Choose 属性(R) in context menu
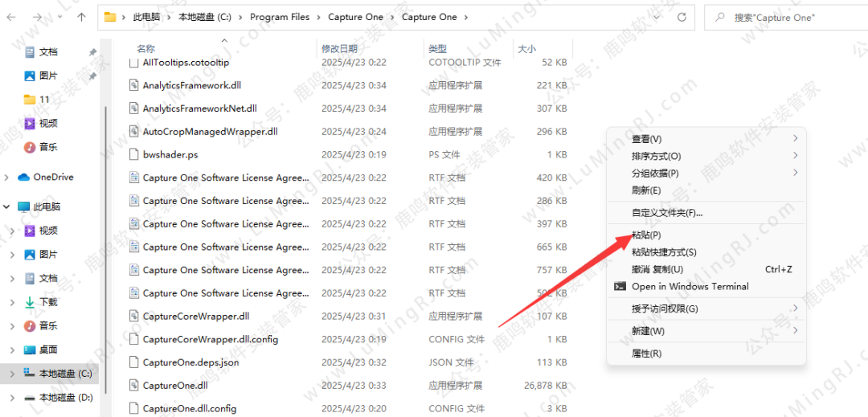This screenshot has height=417, width=868. pyautogui.click(x=646, y=354)
